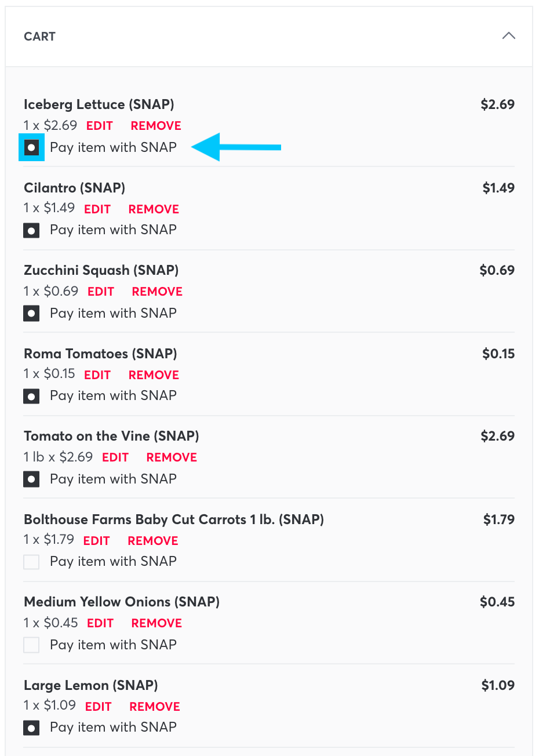The image size is (539, 756).
Task: Remove Medium Yellow Onions from cart
Action: (156, 623)
